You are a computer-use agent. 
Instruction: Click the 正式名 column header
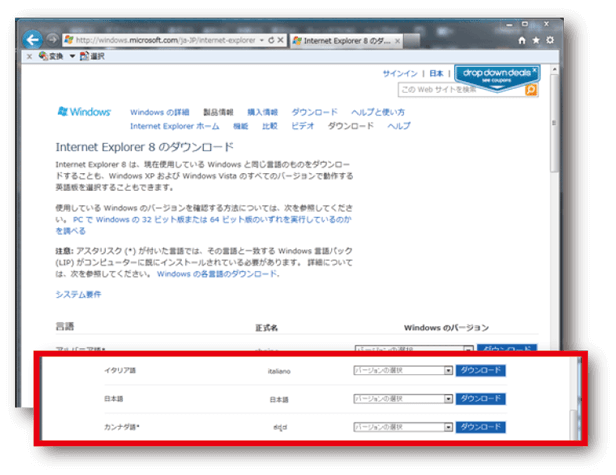266,328
